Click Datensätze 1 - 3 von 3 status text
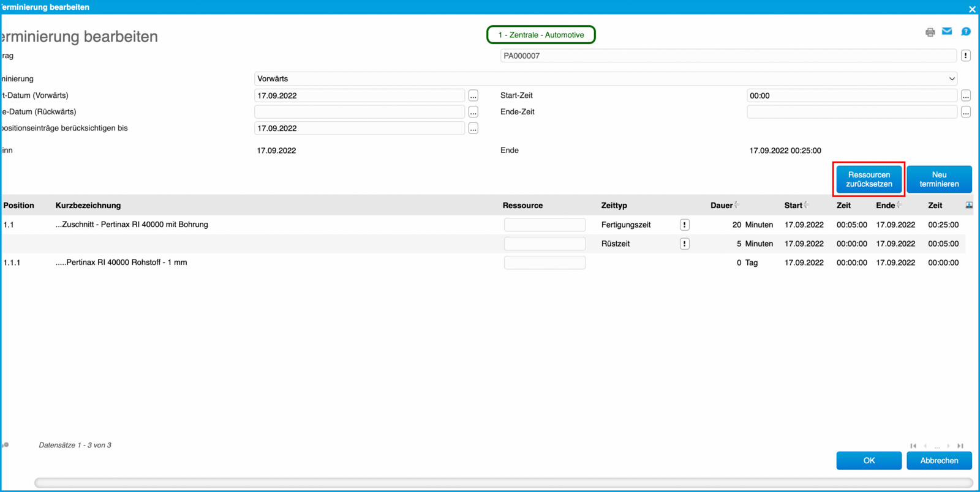This screenshot has width=980, height=492. coord(75,445)
